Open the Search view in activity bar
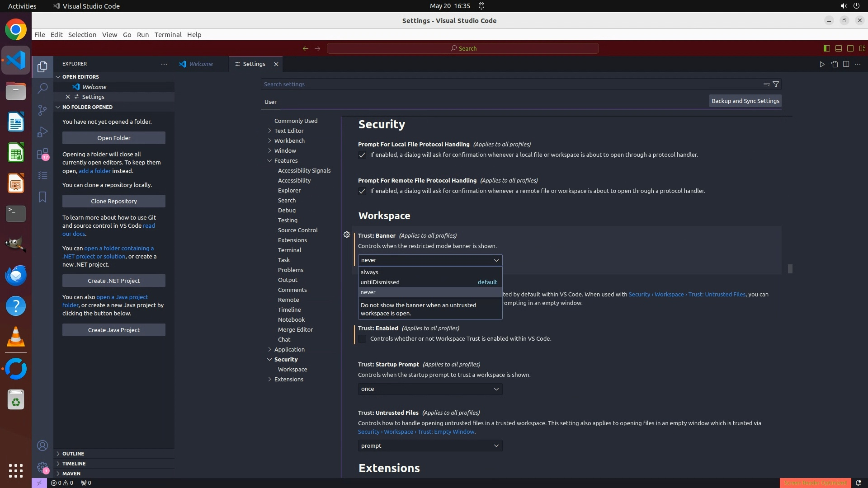Screen dimensions: 868x488 point(42,88)
